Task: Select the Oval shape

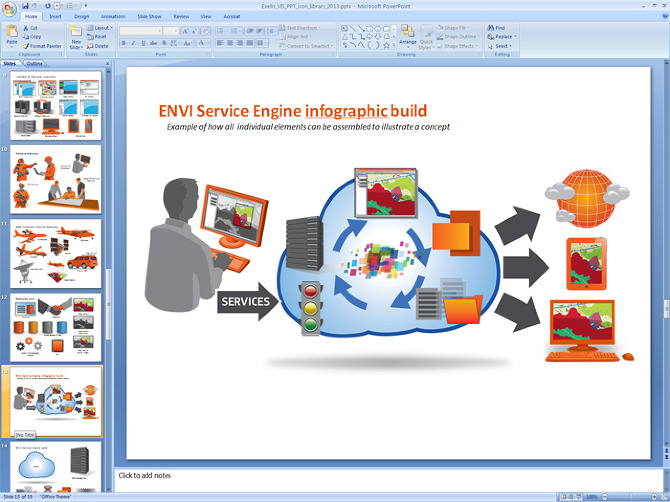Action: tap(378, 29)
